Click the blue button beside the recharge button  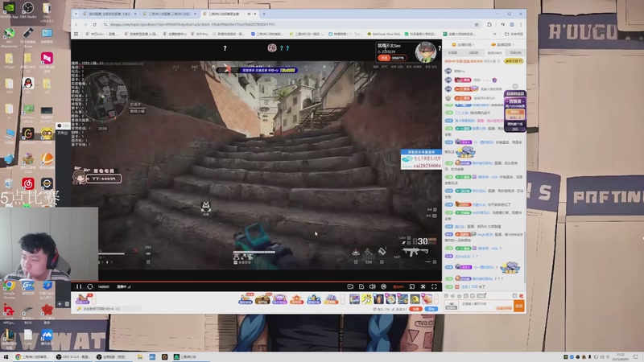(431, 309)
